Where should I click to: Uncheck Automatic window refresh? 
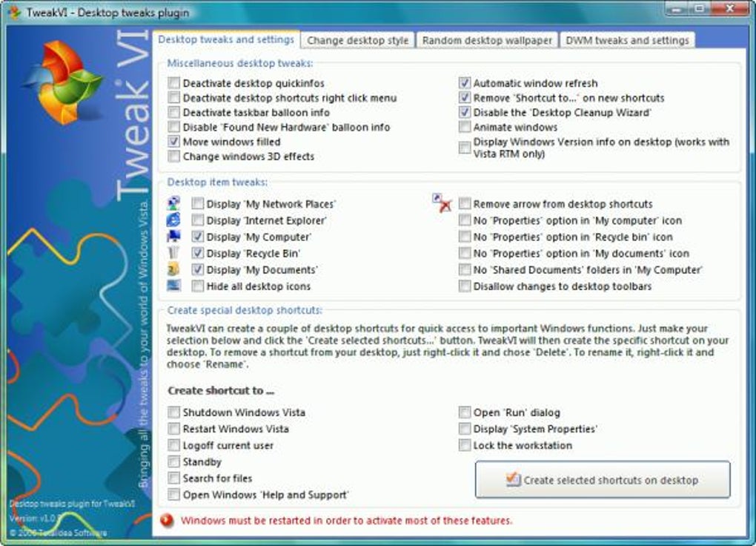(464, 83)
